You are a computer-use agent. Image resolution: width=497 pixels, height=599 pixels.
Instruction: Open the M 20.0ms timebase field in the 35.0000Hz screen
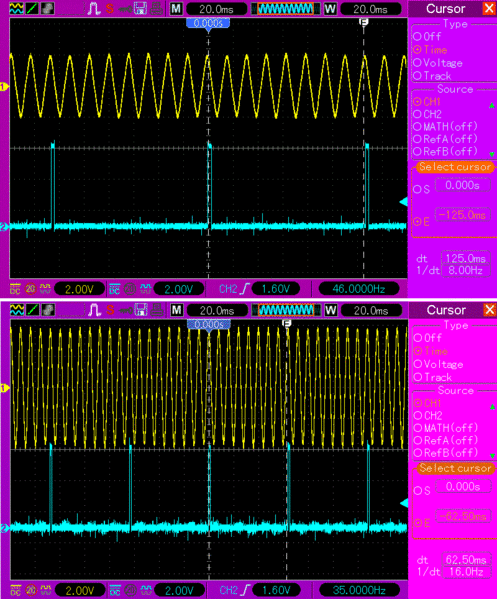point(217,310)
